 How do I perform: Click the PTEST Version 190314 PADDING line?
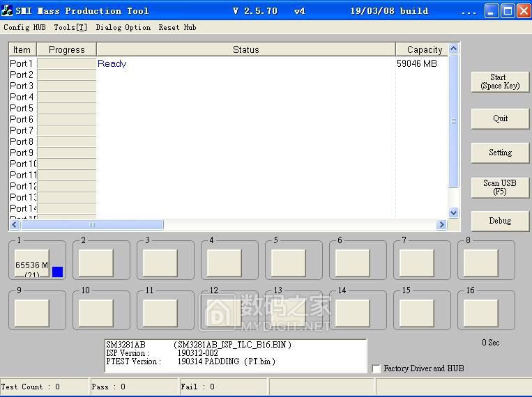pyautogui.click(x=190, y=361)
